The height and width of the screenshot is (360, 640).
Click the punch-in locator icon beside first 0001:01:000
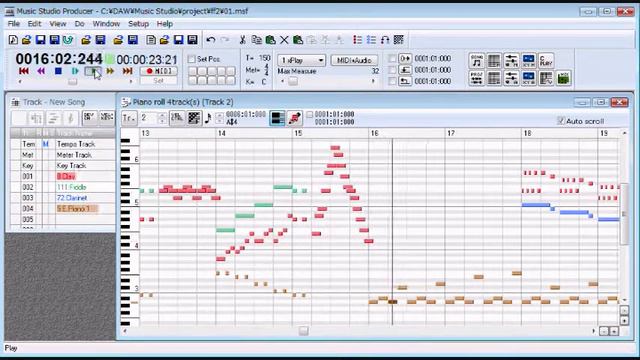pyautogui.click(x=405, y=59)
